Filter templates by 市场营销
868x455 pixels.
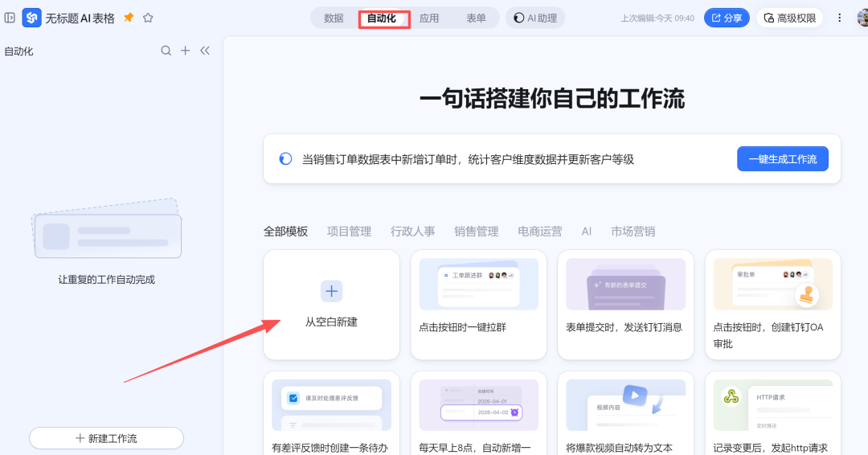[x=633, y=232]
